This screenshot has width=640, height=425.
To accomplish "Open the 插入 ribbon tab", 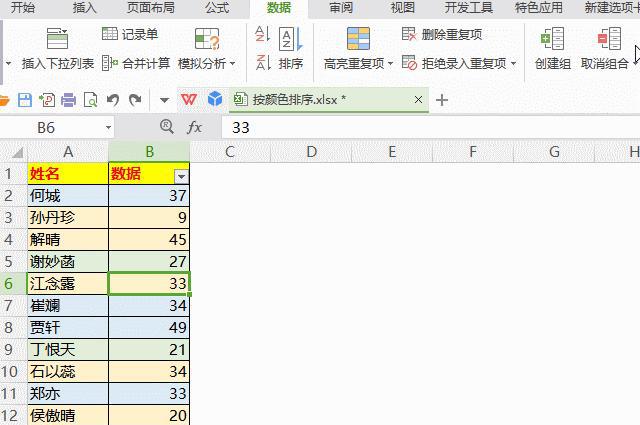I will pyautogui.click(x=84, y=7).
